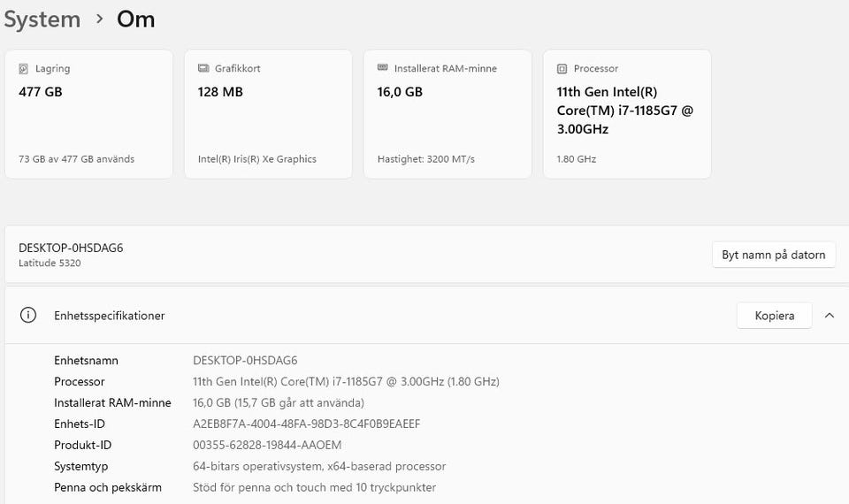Viewport: 849px width, 504px height.
Task: Go back to System breadcrumb
Action: tap(42, 19)
